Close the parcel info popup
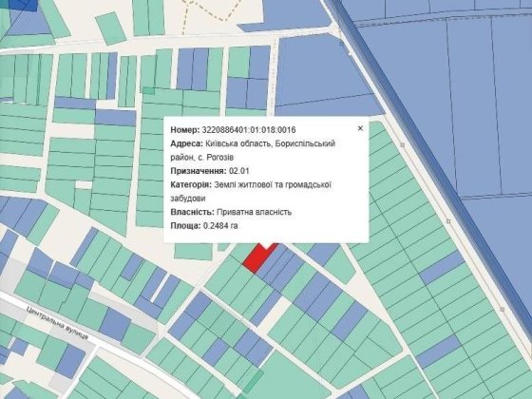Image resolution: width=532 pixels, height=399 pixels. tap(360, 128)
